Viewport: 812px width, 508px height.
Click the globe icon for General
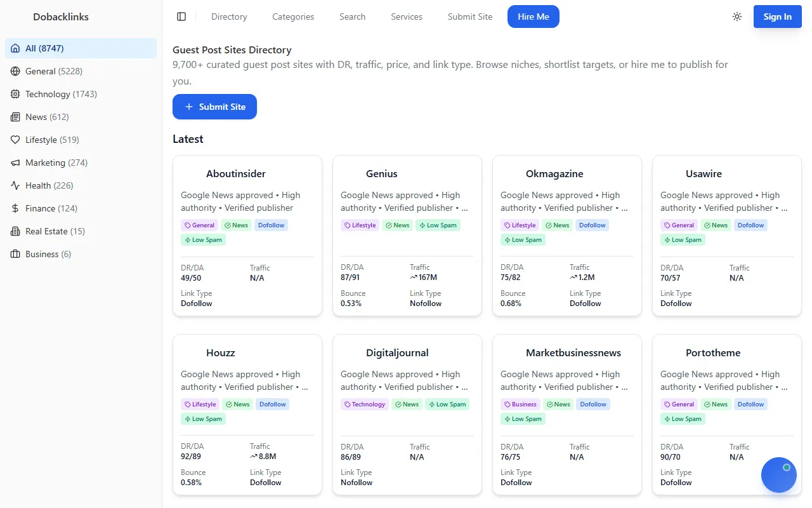[15, 71]
